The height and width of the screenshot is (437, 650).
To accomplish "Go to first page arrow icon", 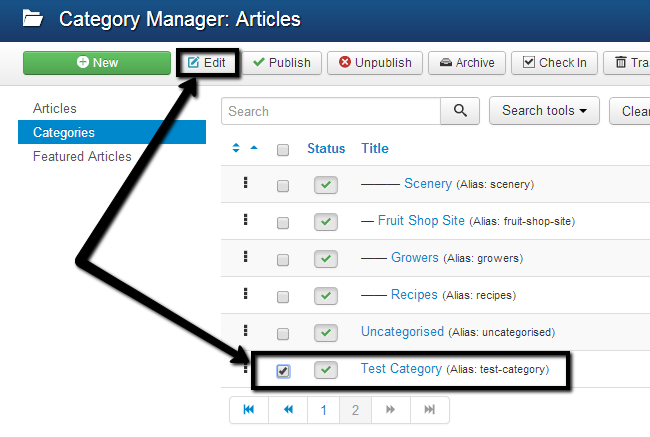I will 248,410.
